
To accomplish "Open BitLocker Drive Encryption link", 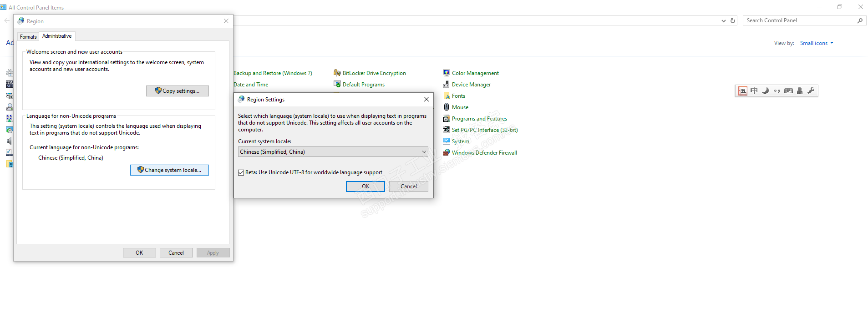I will [374, 73].
